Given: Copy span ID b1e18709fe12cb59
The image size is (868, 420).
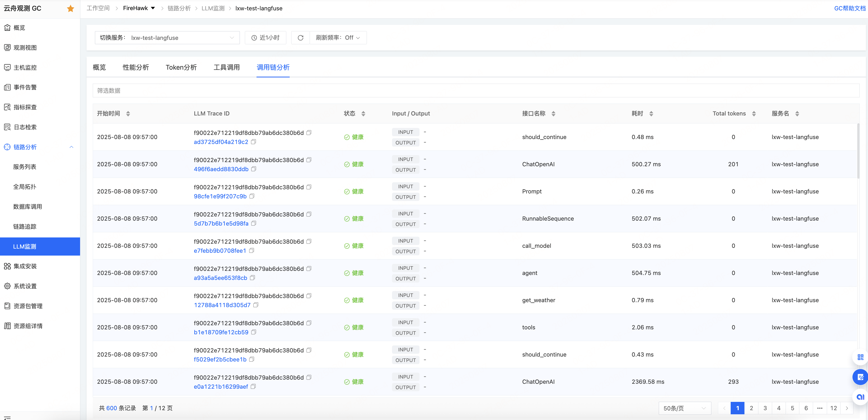Looking at the screenshot, I should 254,332.
